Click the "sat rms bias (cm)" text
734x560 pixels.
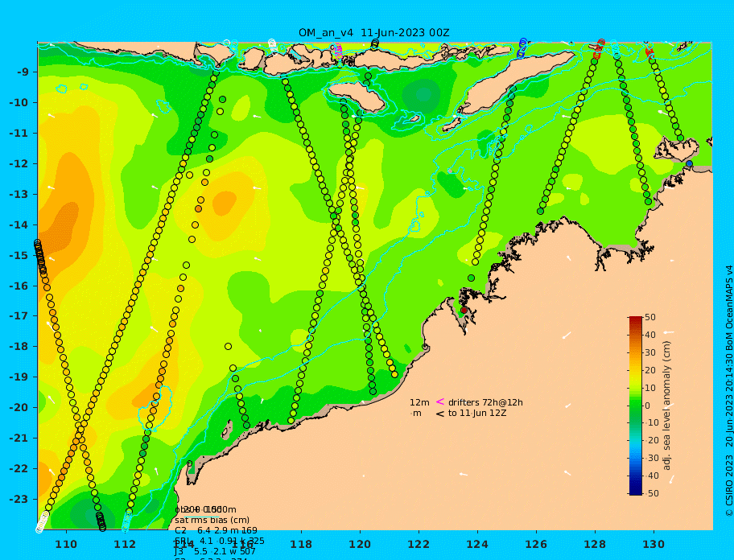tap(212, 520)
